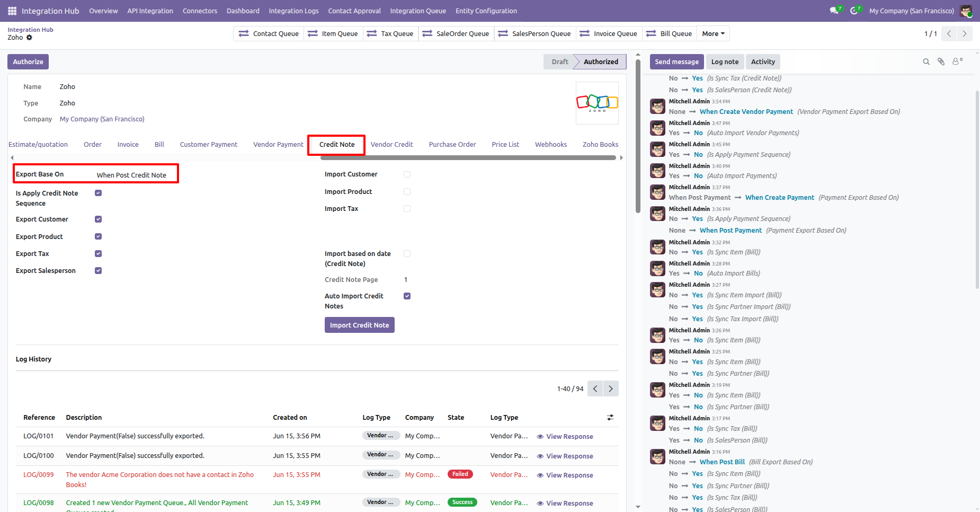Open the SalesPerson Queue stat button

tap(534, 34)
